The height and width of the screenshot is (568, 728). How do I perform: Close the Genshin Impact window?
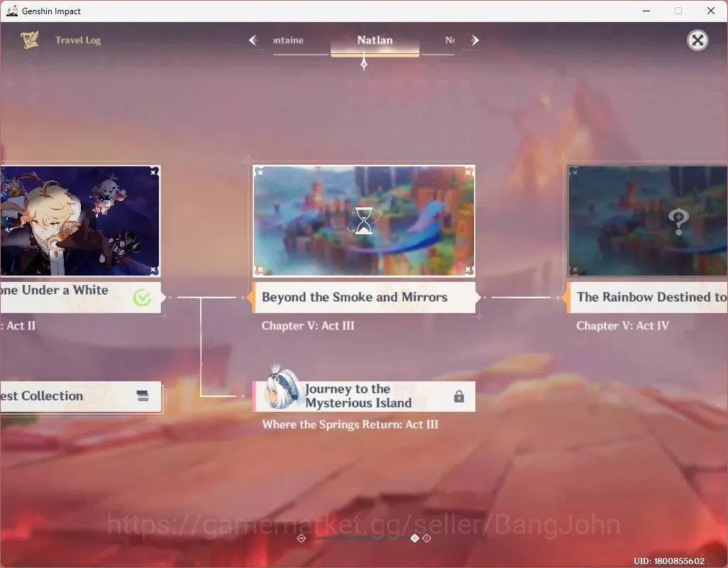tap(711, 11)
